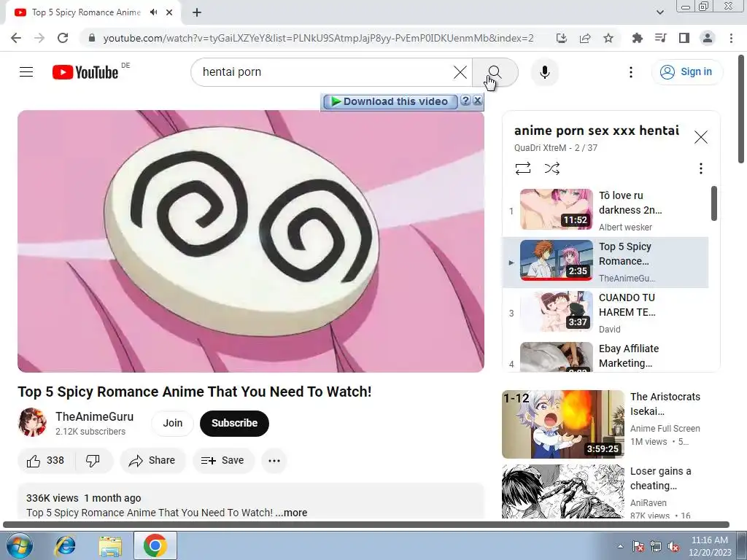Close the playlist panel

701,137
